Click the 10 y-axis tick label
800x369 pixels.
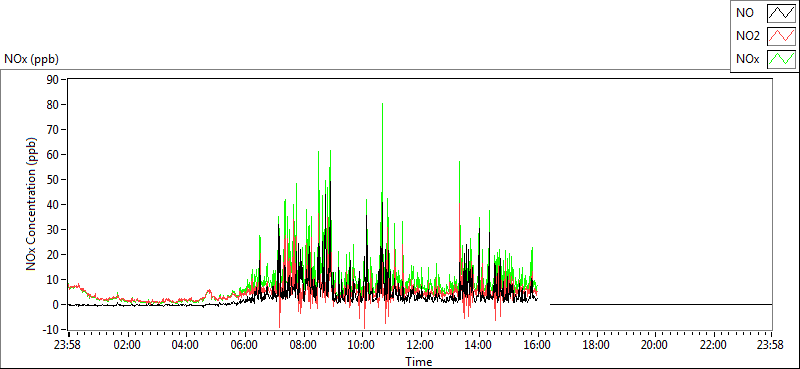point(53,280)
